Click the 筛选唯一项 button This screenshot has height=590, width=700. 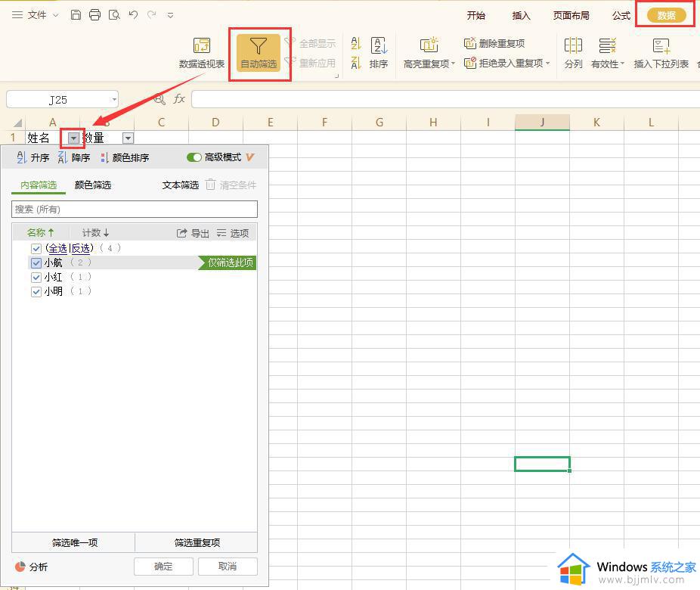[x=74, y=542]
